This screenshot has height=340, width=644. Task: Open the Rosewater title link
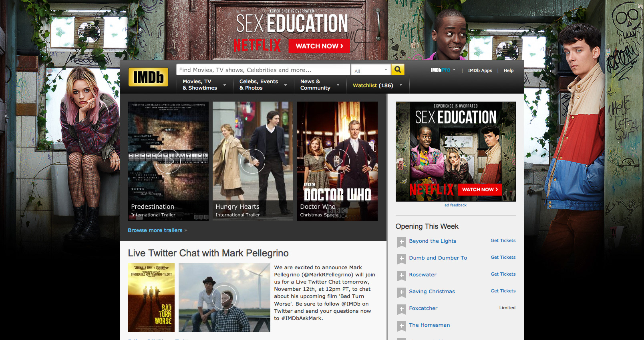pos(423,275)
